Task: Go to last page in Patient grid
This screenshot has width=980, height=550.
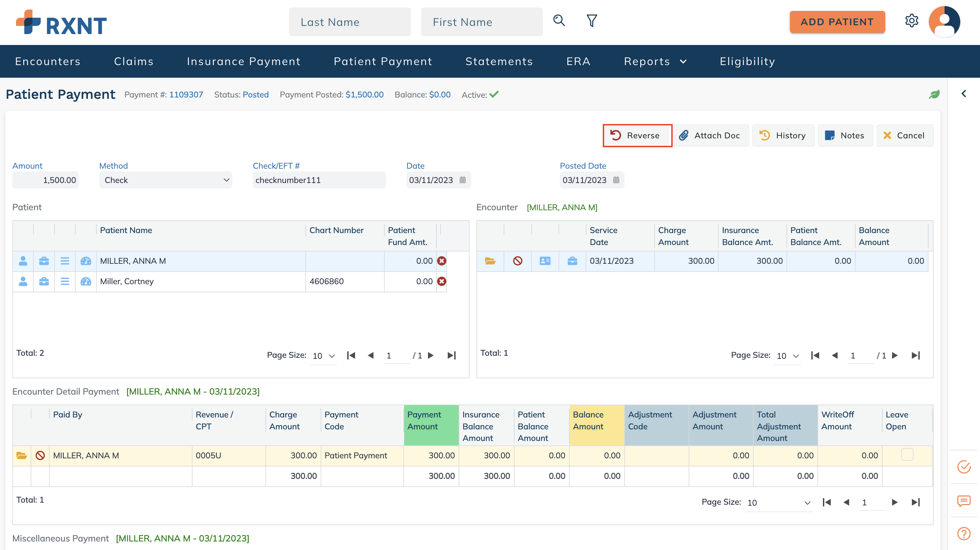Action: (x=451, y=355)
